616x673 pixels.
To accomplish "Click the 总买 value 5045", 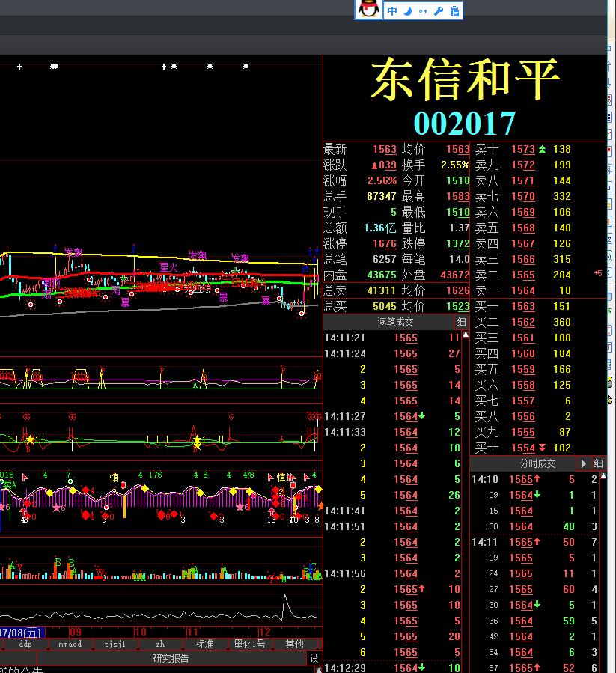I will (384, 306).
